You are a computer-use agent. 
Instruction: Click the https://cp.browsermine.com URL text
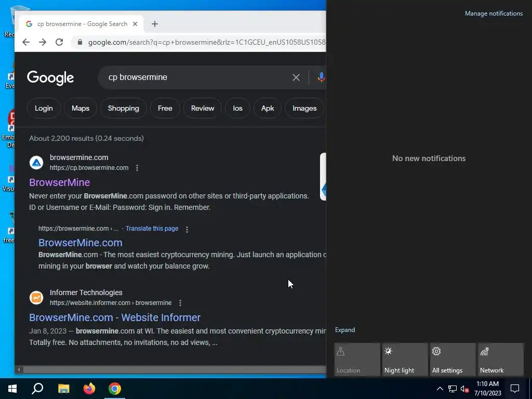pyautogui.click(x=89, y=168)
